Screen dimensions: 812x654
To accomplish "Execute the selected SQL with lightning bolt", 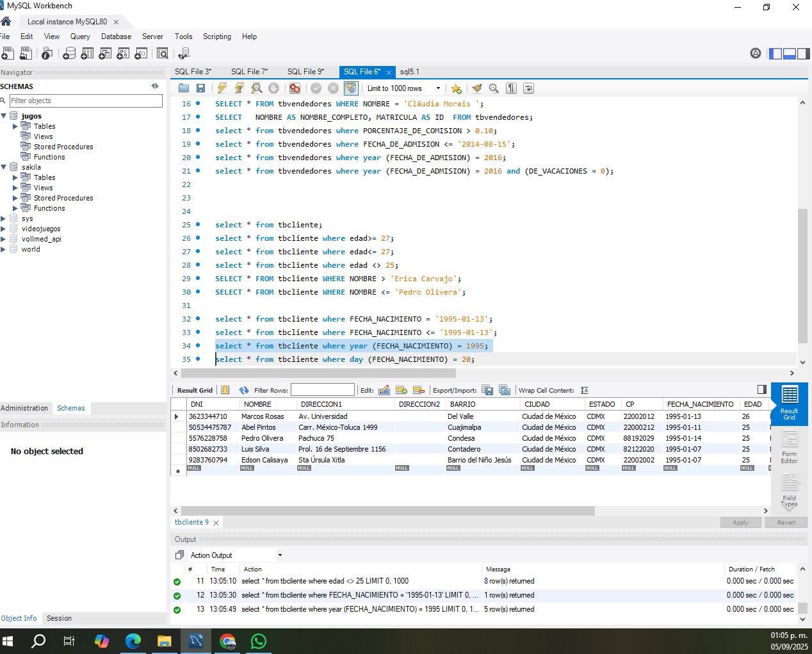I will 222,88.
